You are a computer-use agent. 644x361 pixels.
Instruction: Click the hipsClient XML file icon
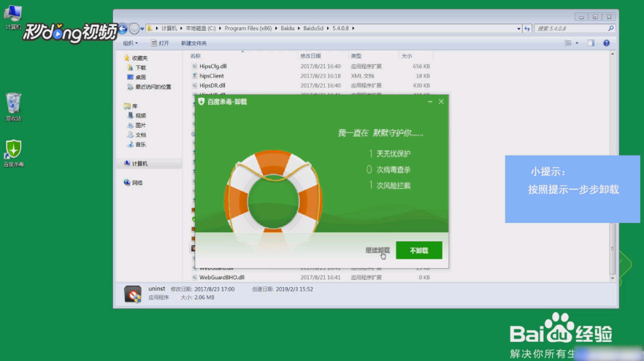click(x=194, y=76)
